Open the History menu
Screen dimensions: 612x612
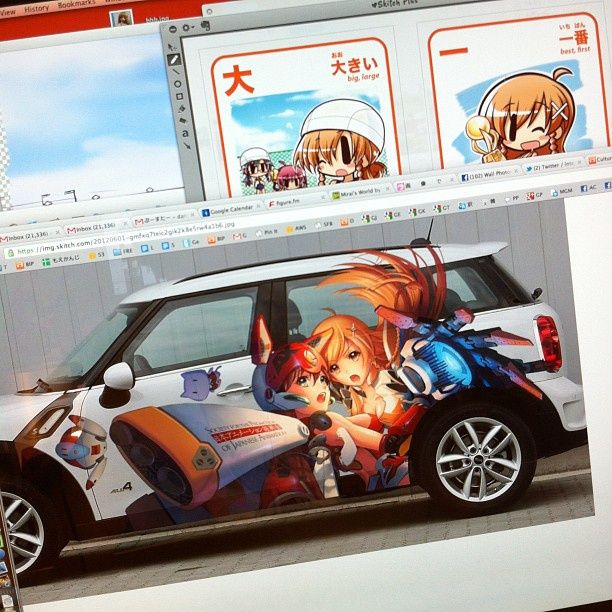click(x=35, y=8)
